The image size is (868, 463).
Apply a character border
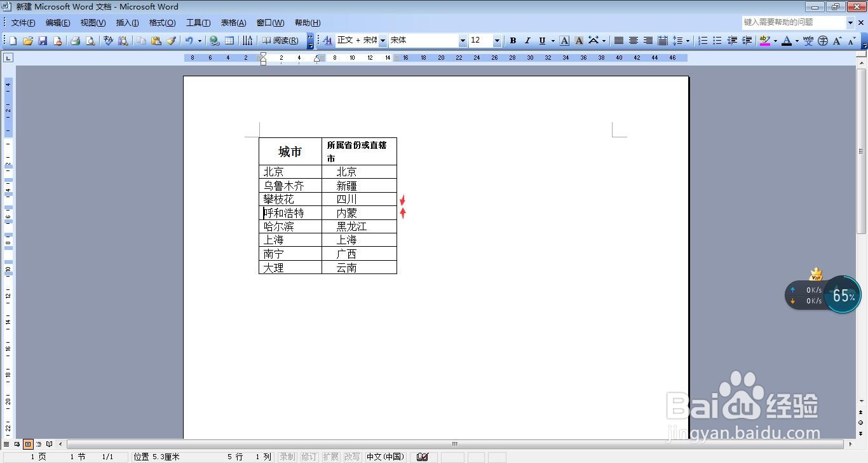point(564,41)
